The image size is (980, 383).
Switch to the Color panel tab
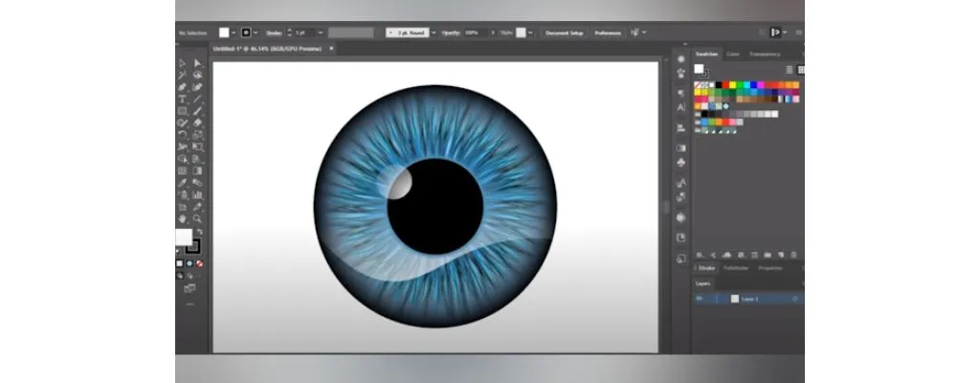click(x=733, y=55)
